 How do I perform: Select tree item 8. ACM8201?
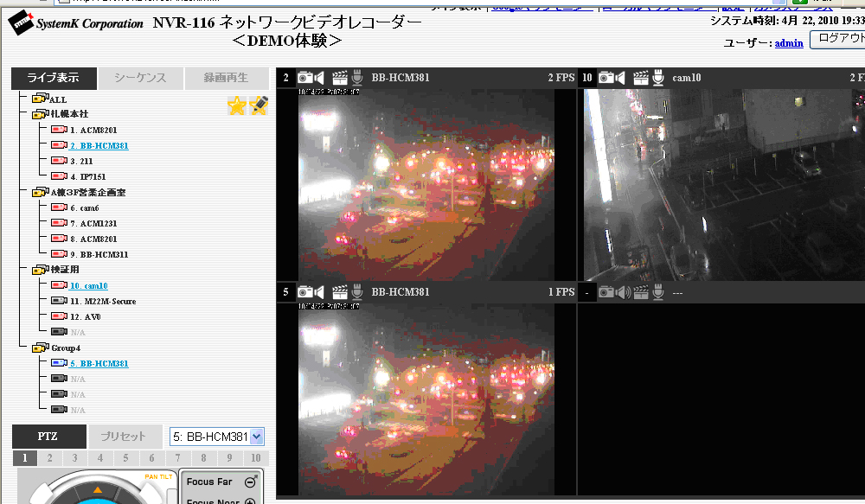[x=93, y=239]
